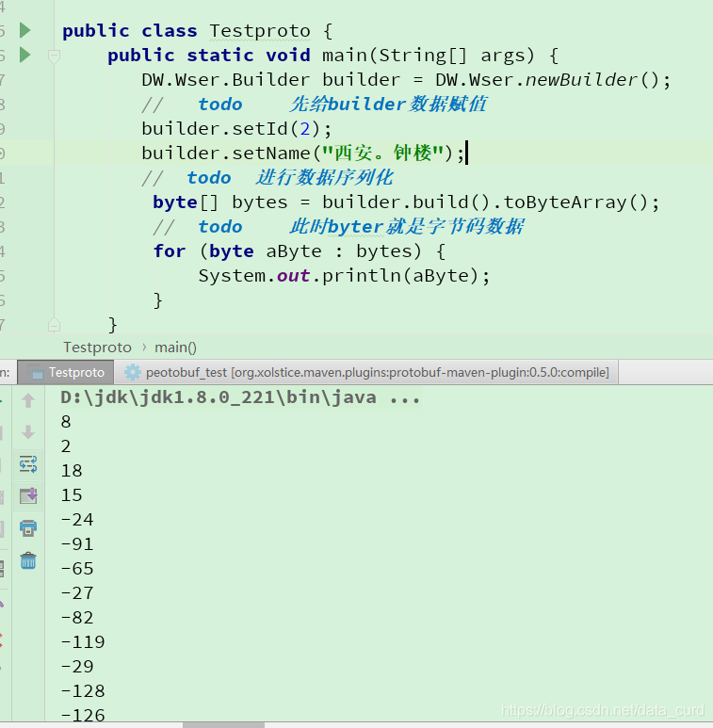Viewport: 713px width, 728px height.
Task: Click the System.out.println(aByte) statement
Action: 344,276
